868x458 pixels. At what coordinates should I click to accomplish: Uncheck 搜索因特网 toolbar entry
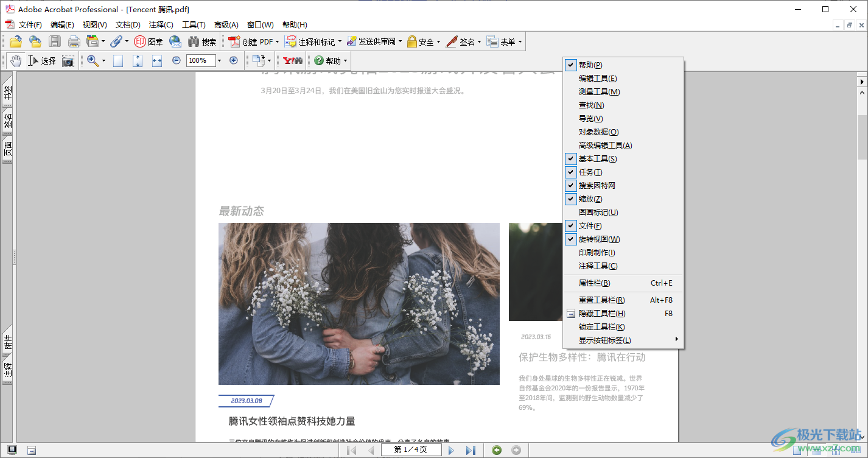[x=623, y=186]
